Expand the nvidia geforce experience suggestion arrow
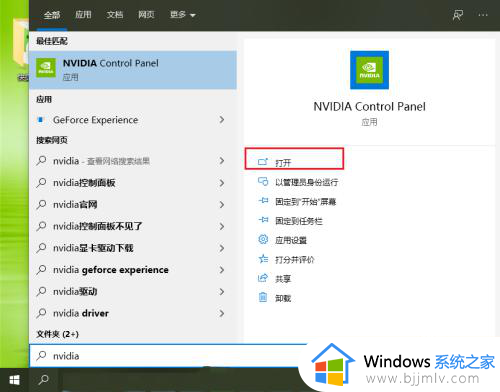 (x=222, y=270)
